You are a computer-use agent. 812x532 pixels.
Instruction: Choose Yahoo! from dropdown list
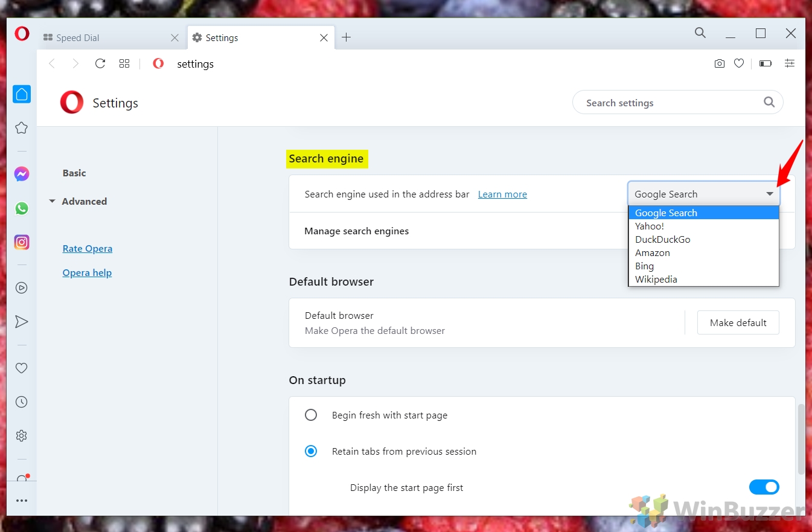[704, 226]
